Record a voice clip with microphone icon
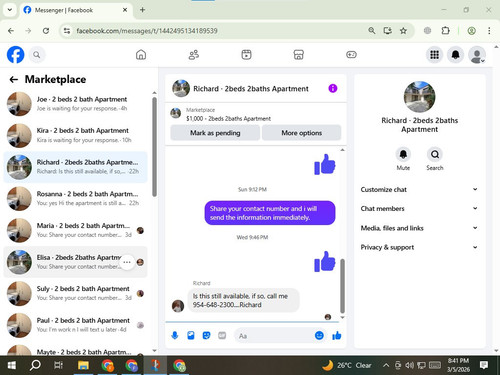 pyautogui.click(x=175, y=335)
